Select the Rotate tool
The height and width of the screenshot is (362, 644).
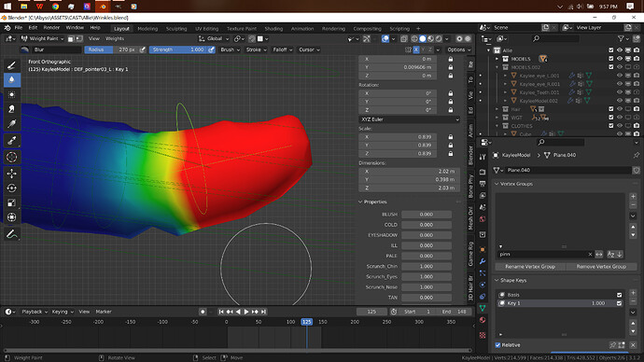(x=12, y=188)
